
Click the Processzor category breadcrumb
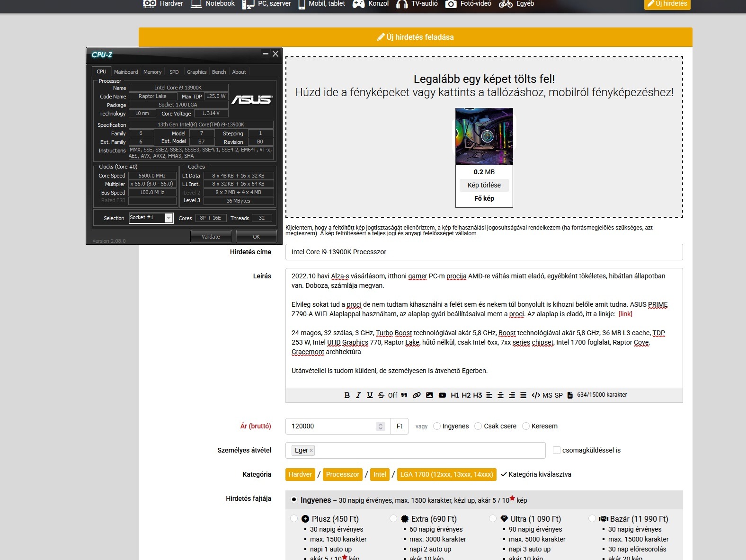click(x=343, y=474)
